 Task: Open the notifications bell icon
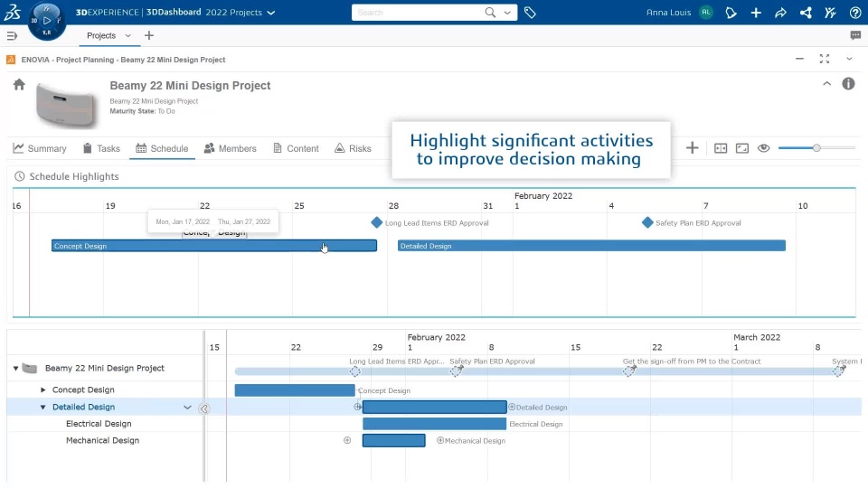pos(732,13)
